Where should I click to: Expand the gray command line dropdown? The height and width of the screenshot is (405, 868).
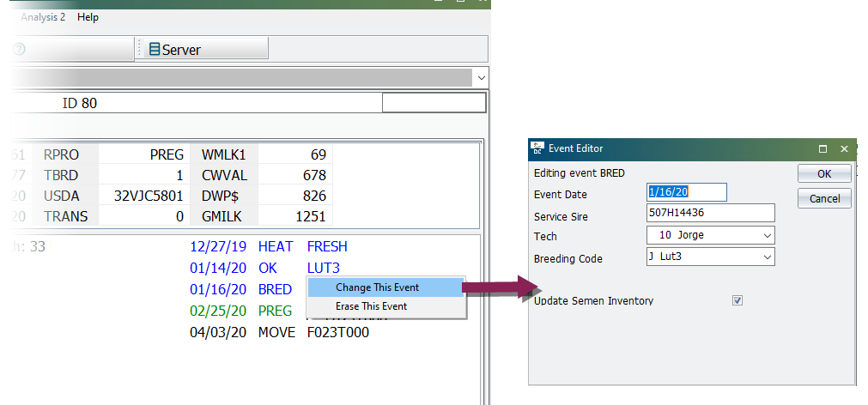[481, 79]
